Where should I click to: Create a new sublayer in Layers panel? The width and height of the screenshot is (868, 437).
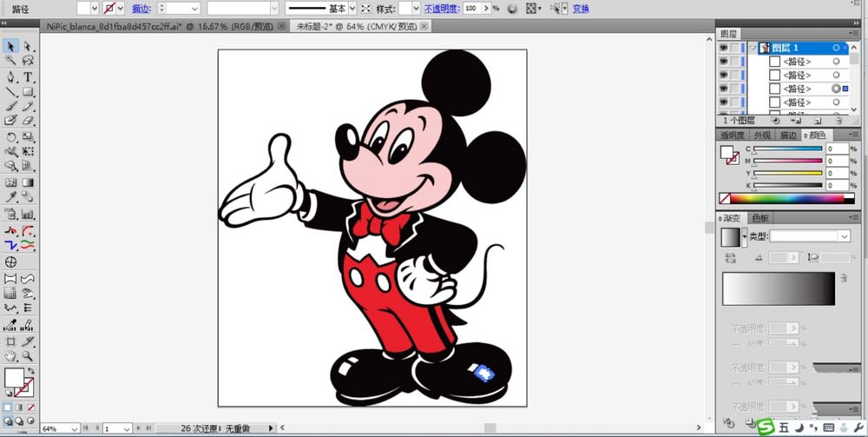(797, 120)
